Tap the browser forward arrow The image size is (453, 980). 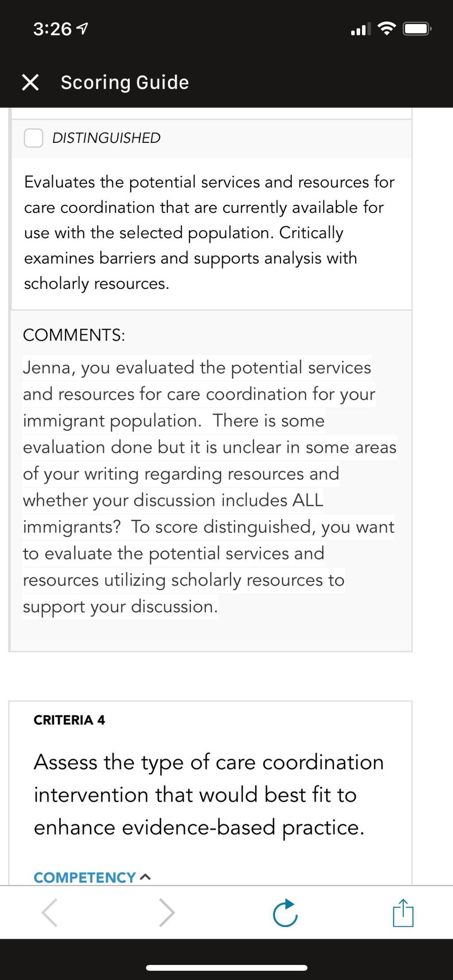[x=167, y=912]
